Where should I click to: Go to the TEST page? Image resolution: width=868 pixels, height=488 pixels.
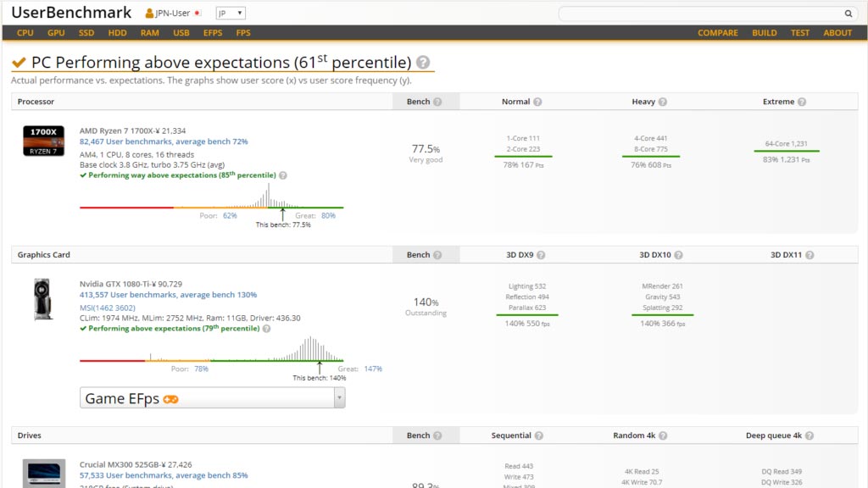[x=800, y=33]
